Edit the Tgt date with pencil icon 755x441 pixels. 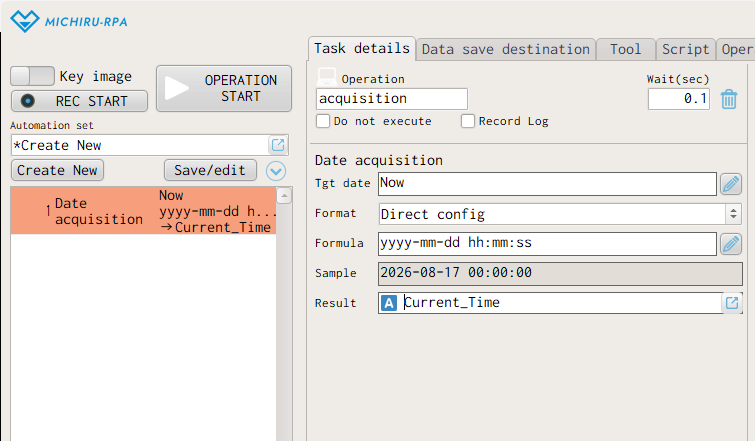pos(730,184)
